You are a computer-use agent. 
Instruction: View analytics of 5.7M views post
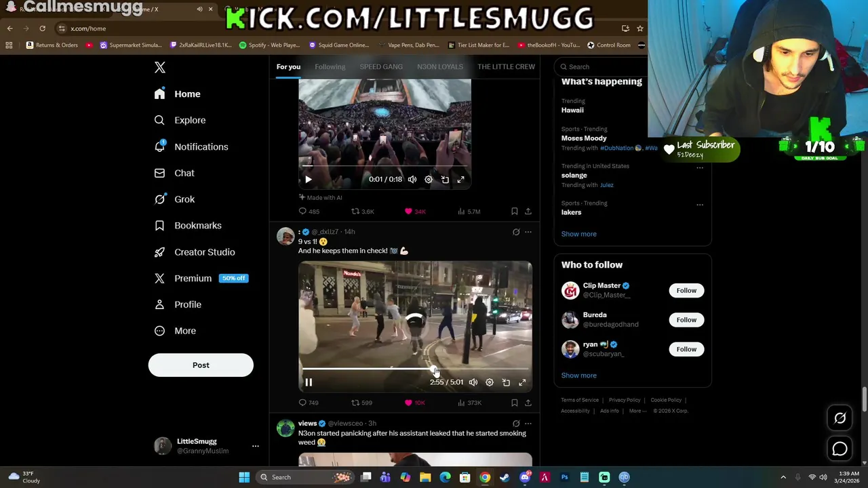point(469,211)
